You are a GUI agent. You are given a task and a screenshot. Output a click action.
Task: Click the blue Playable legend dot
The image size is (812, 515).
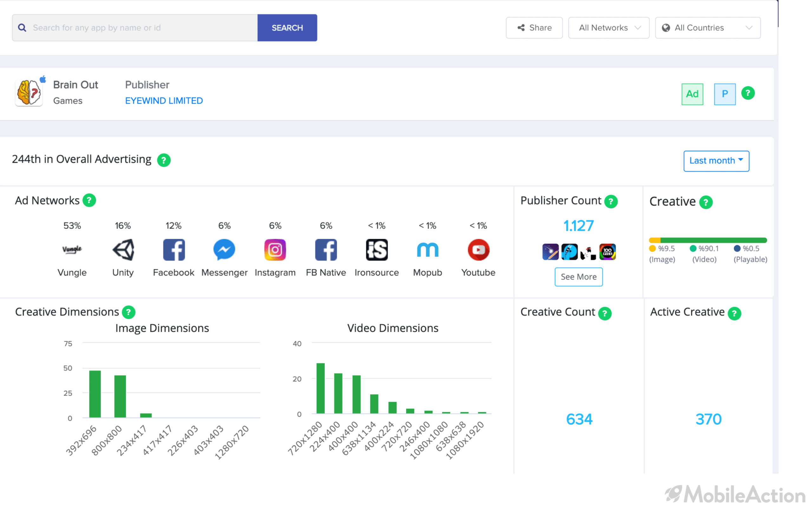click(x=737, y=248)
